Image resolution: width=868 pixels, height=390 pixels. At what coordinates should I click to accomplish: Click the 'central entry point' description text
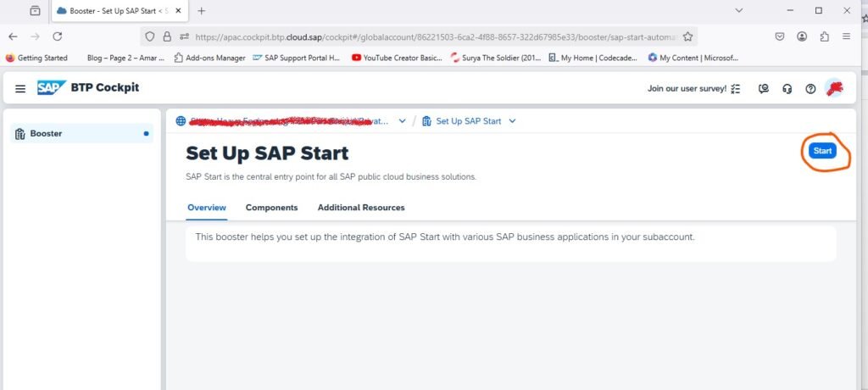[x=331, y=177]
